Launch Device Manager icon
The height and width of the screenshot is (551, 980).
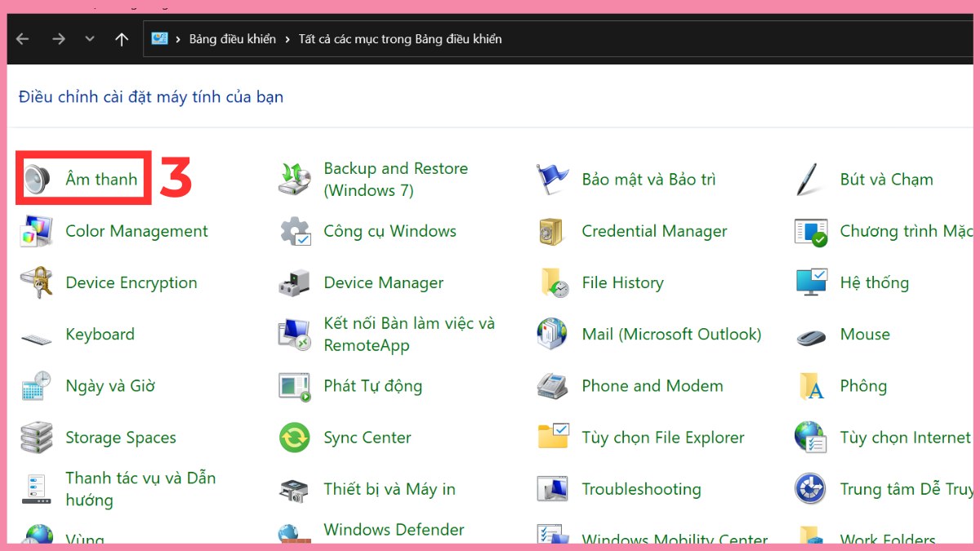(x=294, y=283)
